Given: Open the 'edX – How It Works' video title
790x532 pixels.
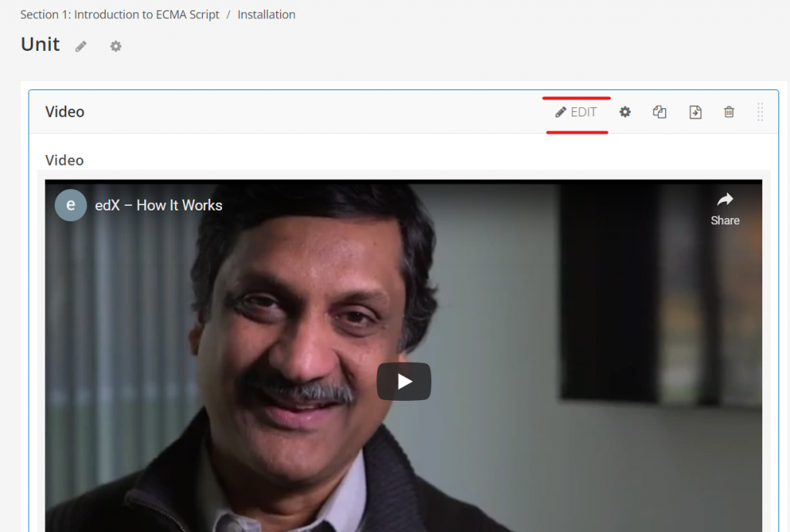Looking at the screenshot, I should tap(159, 205).
